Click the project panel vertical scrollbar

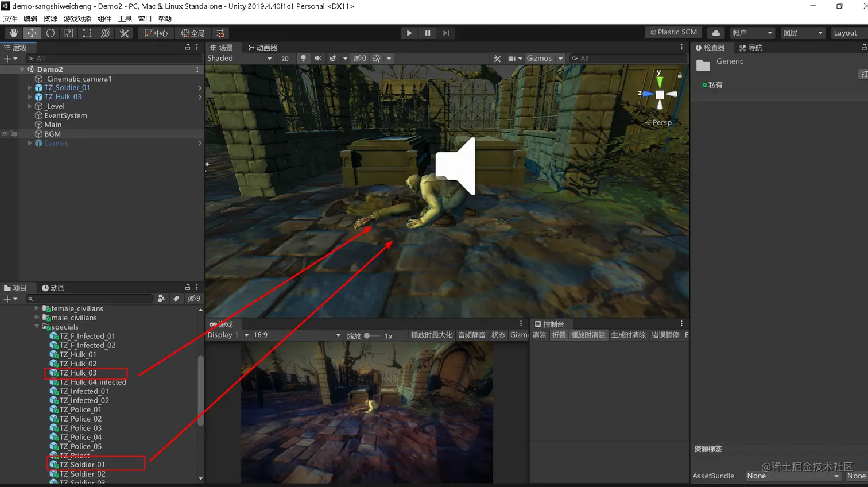pyautogui.click(x=200, y=391)
